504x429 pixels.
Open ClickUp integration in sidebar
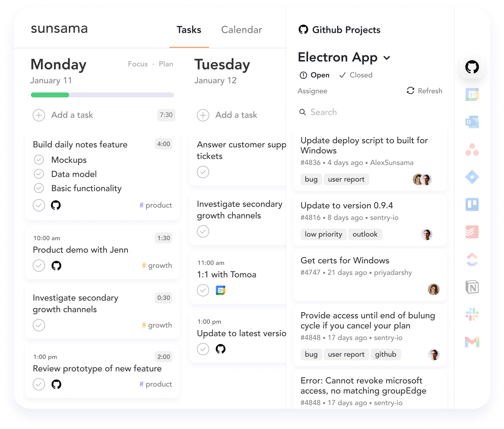click(x=472, y=259)
